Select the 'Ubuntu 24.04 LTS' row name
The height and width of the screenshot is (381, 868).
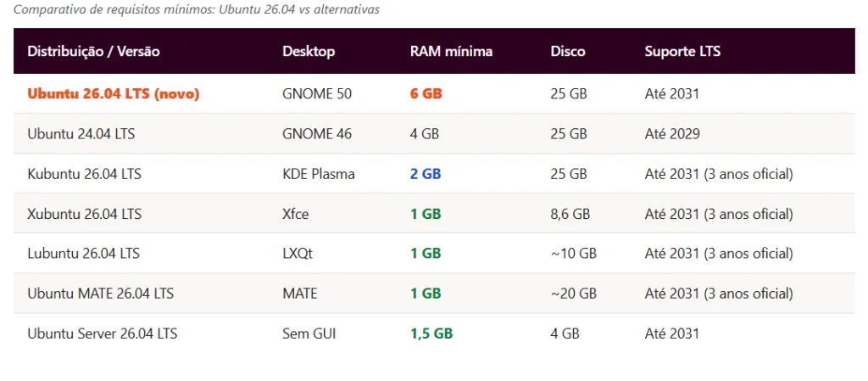(81, 134)
